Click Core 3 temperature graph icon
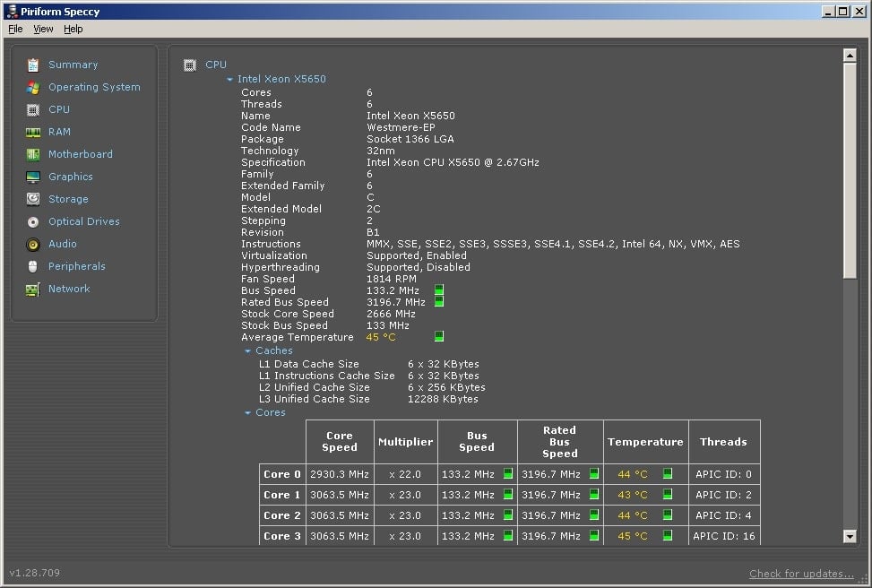 668,535
